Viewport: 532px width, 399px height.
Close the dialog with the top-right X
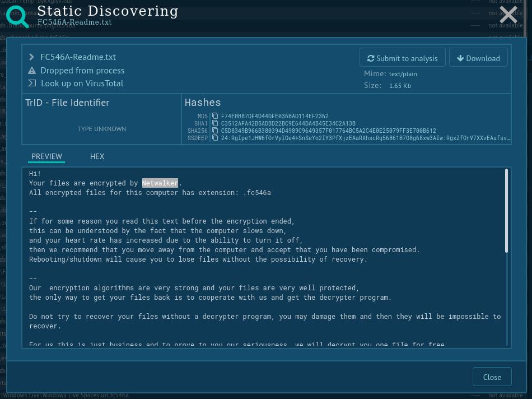(508, 15)
